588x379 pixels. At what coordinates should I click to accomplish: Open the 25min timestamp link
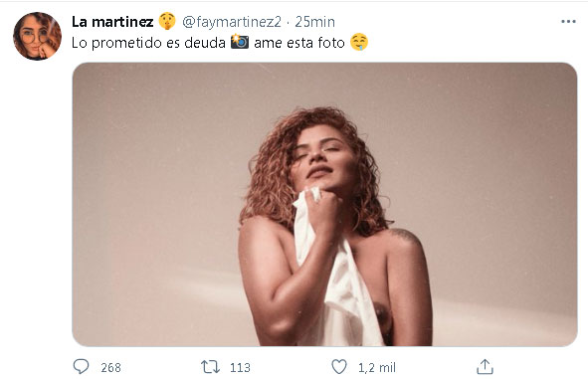tap(314, 22)
